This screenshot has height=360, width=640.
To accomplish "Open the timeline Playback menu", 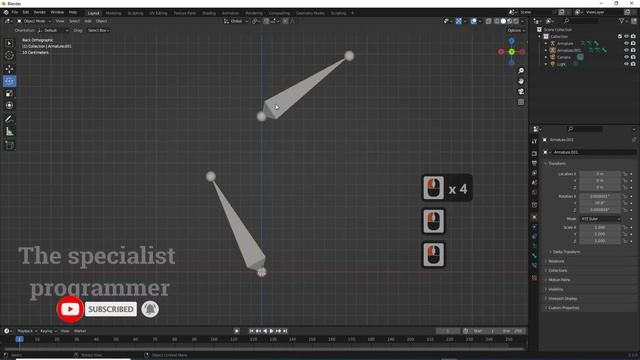I will pos(27,331).
